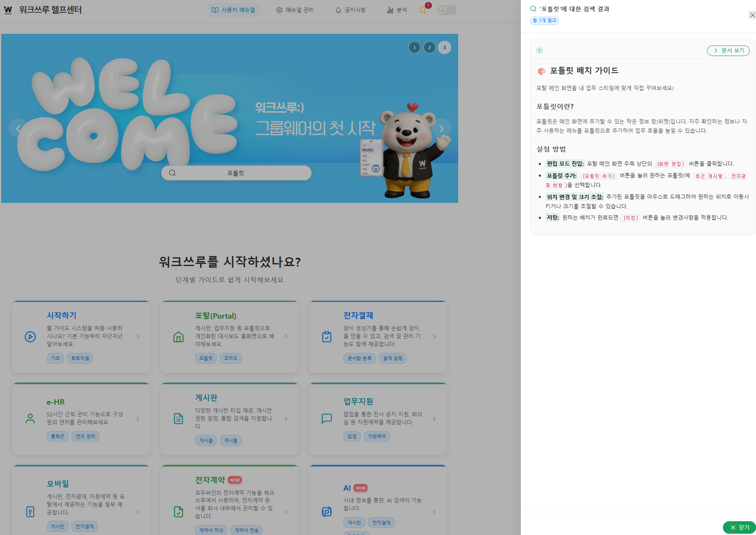Click the 닫기 button at bottom right

click(x=740, y=527)
